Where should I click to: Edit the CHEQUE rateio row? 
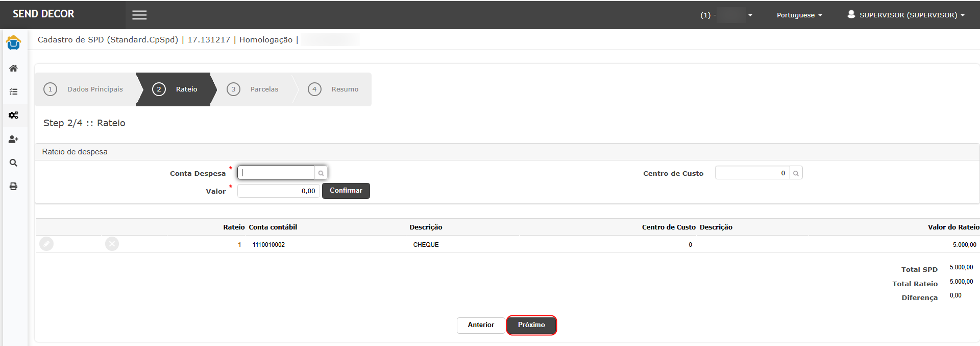tap(46, 244)
